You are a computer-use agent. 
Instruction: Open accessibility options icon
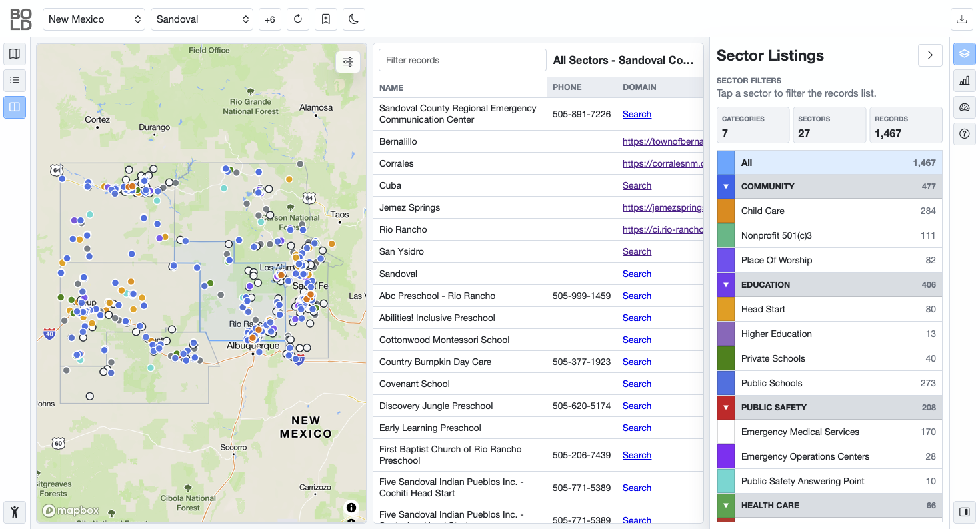tap(15, 512)
